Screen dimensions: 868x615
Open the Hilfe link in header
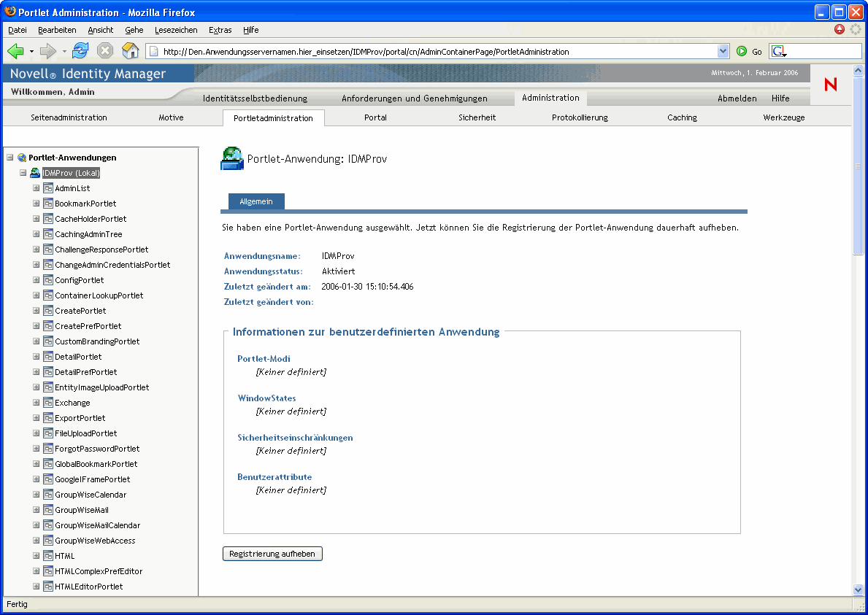pyautogui.click(x=780, y=98)
